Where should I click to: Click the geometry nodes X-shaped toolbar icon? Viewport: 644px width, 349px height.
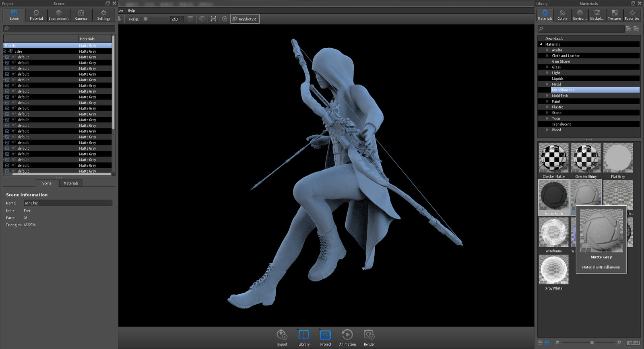(213, 19)
